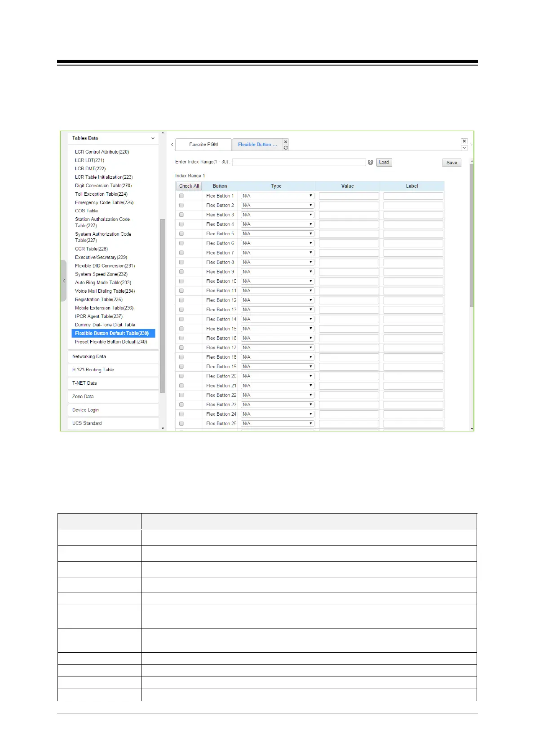Click the refresh icon on Flexible Button tab

[285, 148]
